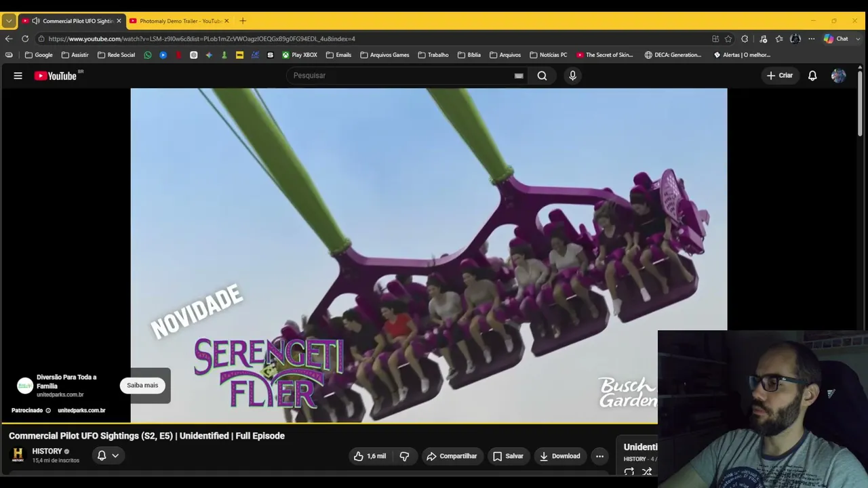This screenshot has height=488, width=868.
Task: Open YouTube notifications bell
Action: click(812, 76)
